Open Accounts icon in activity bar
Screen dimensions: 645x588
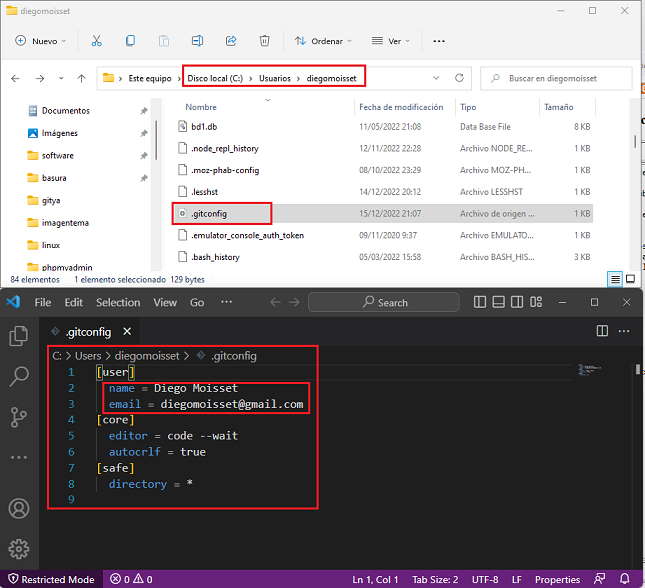pyautogui.click(x=19, y=509)
